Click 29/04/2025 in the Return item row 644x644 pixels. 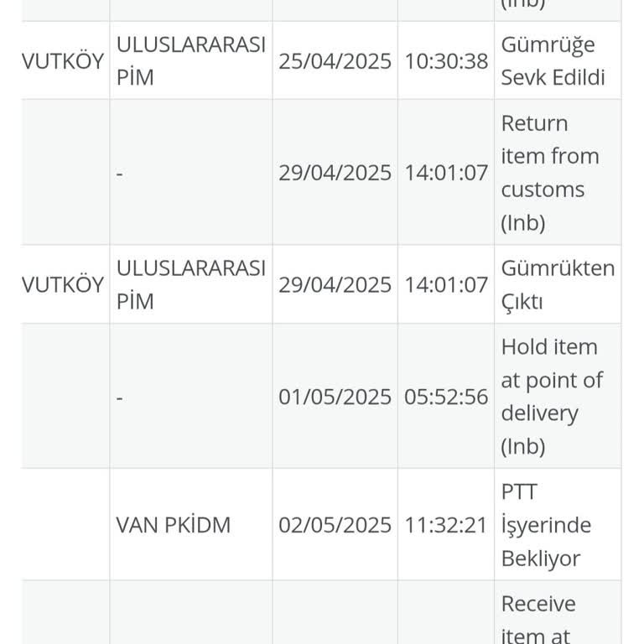pos(335,173)
